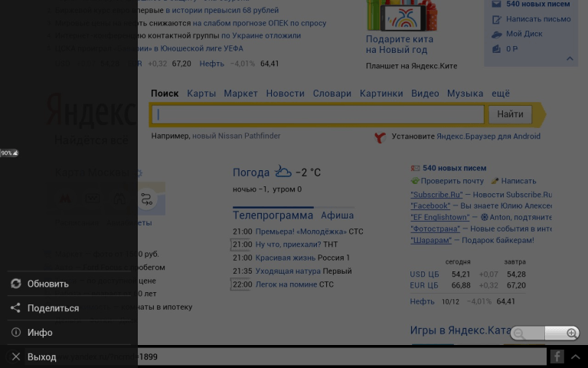Click the Yandex search input field
Screen dimensions: 588x368
pyautogui.click(x=319, y=115)
